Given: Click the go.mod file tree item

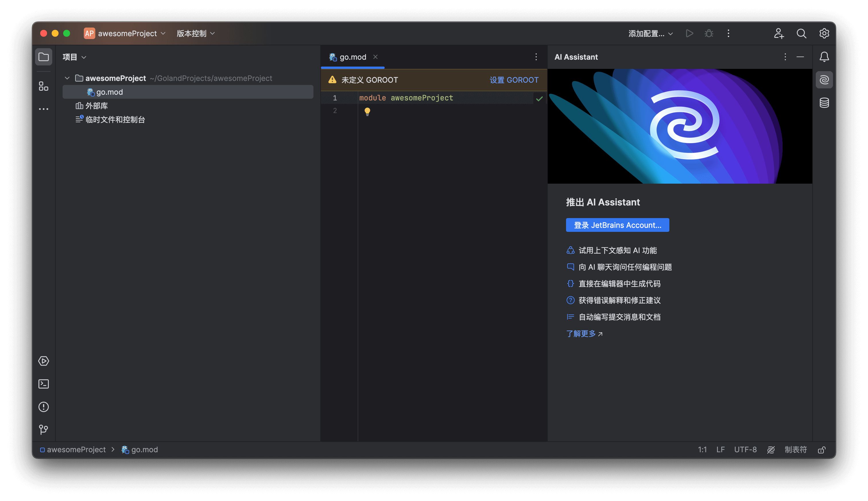Looking at the screenshot, I should (110, 92).
